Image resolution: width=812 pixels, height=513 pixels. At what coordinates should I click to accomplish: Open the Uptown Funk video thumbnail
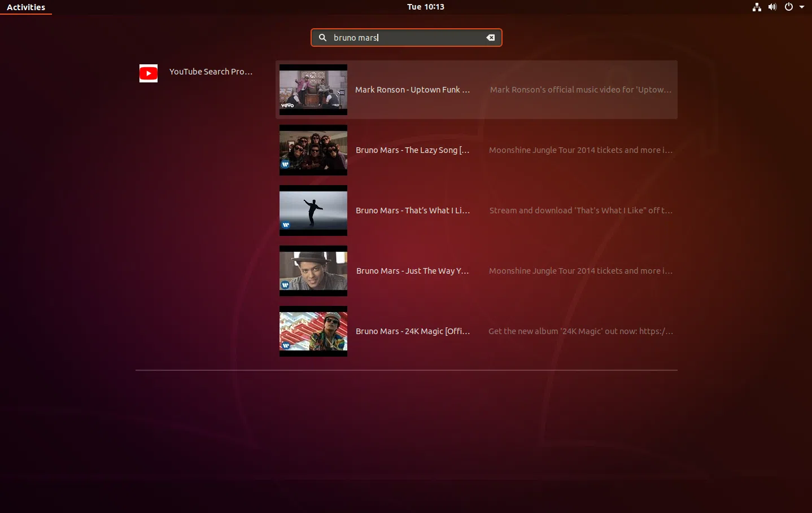click(x=313, y=90)
